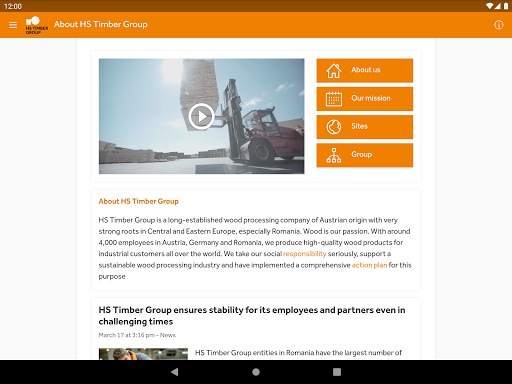
Task: Click the About HS Timber Group heading
Action: [139, 201]
